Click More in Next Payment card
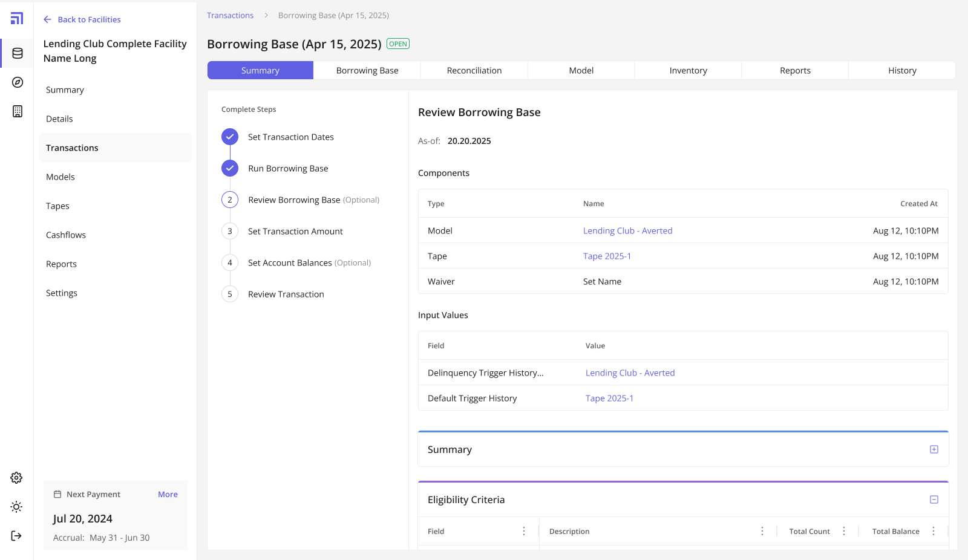This screenshot has height=560, width=968. [x=168, y=494]
